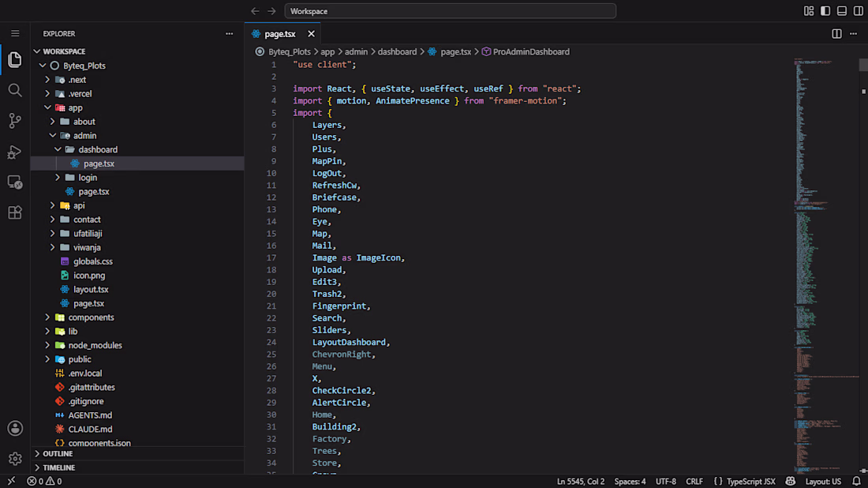
Task: Open Run and Debug view
Action: (15, 152)
